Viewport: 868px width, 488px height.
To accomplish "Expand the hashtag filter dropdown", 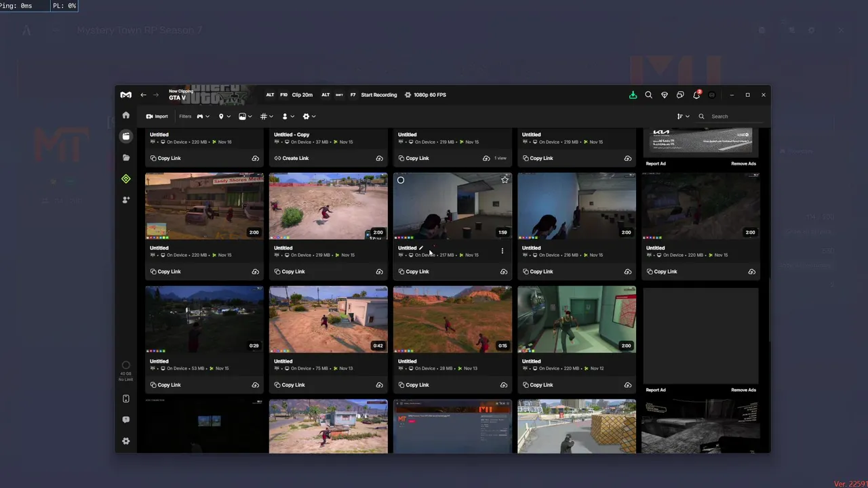I will click(267, 117).
